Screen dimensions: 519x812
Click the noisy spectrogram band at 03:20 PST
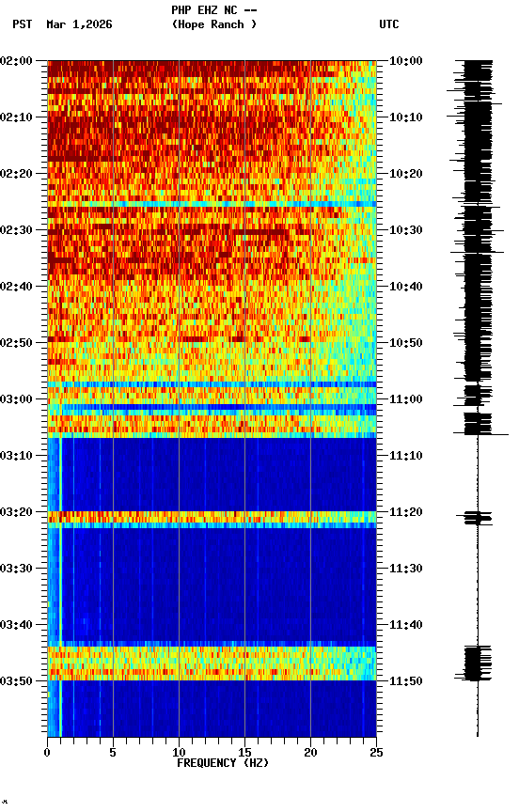point(212,517)
